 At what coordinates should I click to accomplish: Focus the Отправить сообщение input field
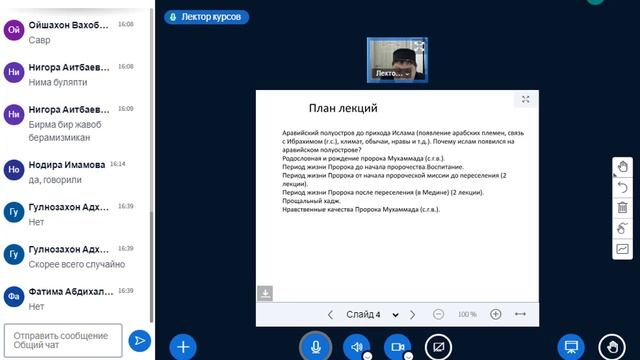tap(63, 340)
